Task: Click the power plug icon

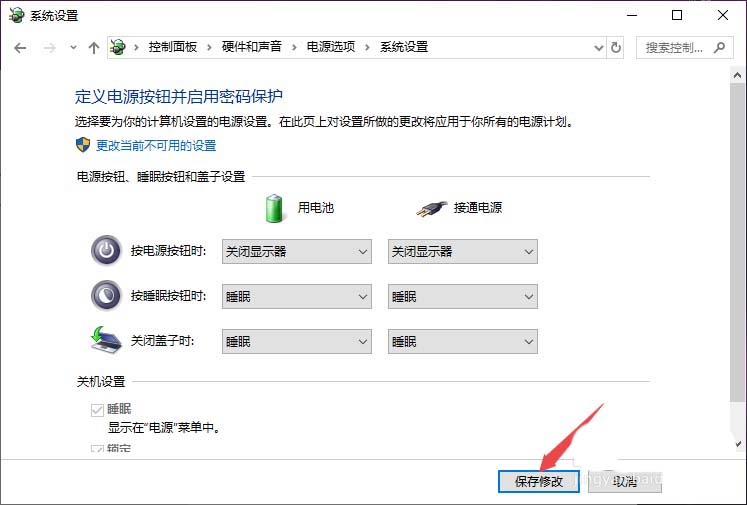Action: click(432, 209)
